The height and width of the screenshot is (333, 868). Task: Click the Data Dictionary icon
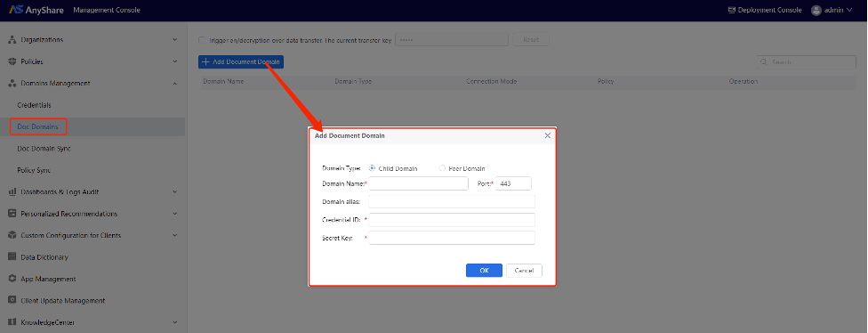[12, 257]
